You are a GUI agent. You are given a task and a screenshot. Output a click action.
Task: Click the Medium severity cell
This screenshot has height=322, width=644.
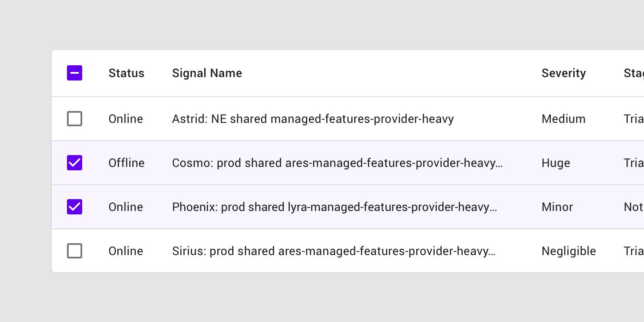(563, 119)
